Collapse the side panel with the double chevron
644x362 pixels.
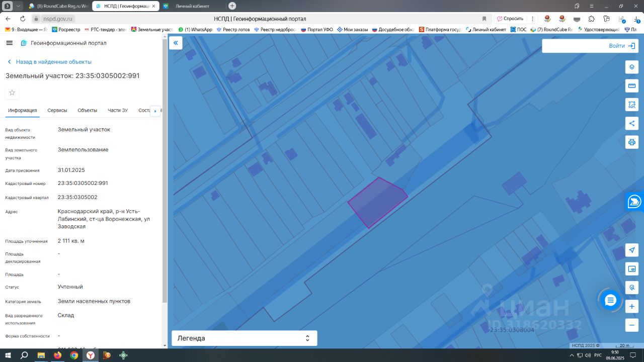tap(176, 43)
